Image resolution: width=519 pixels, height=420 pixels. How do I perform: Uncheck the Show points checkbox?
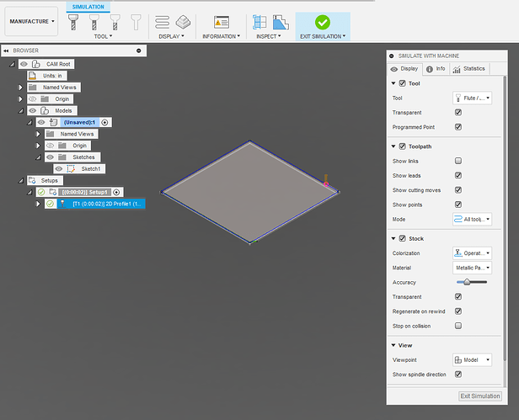point(458,205)
